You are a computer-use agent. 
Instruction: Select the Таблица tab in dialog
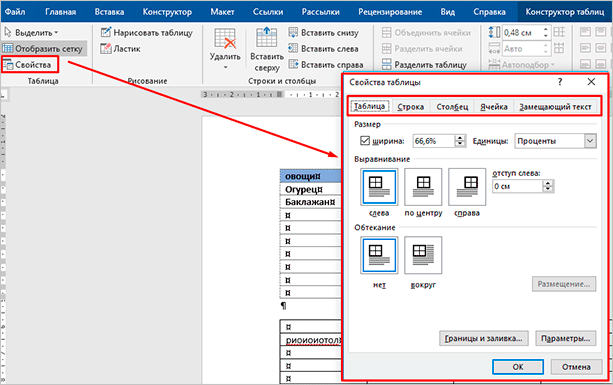pos(369,106)
